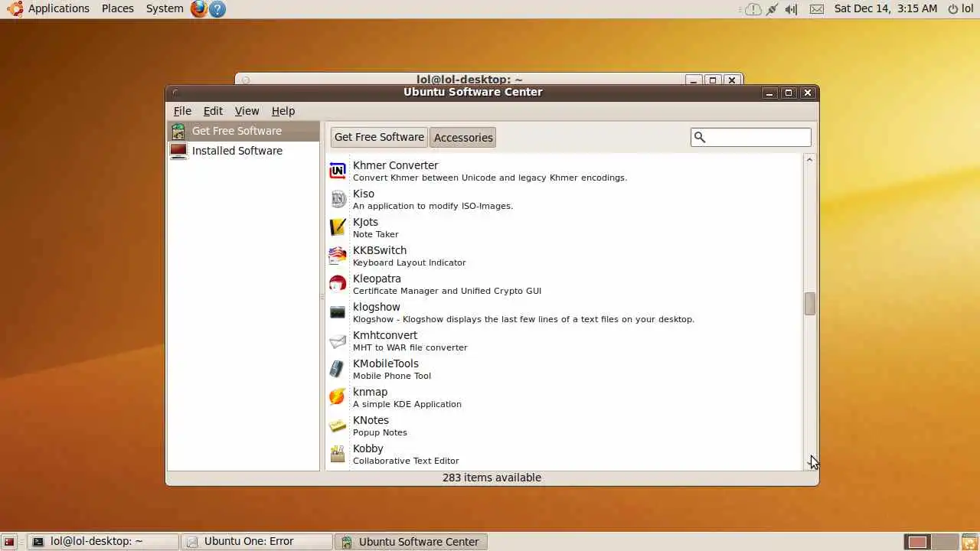The image size is (980, 551).
Task: Select Get Free Software in sidebar
Action: (x=243, y=131)
